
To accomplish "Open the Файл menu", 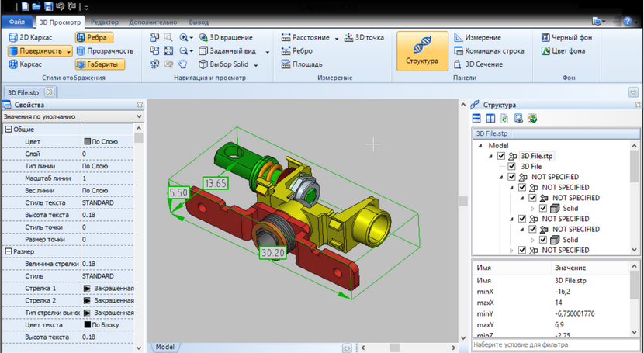I will pyautogui.click(x=16, y=22).
